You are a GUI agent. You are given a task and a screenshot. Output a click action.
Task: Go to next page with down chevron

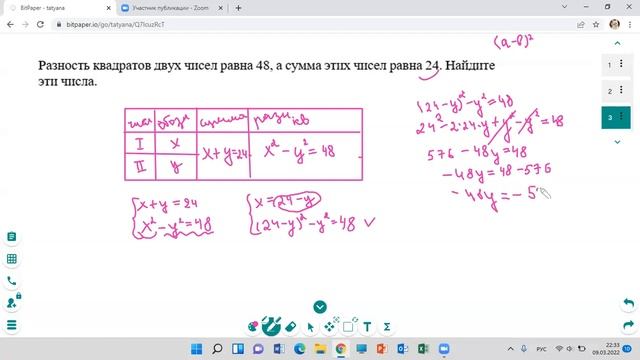pos(617,142)
